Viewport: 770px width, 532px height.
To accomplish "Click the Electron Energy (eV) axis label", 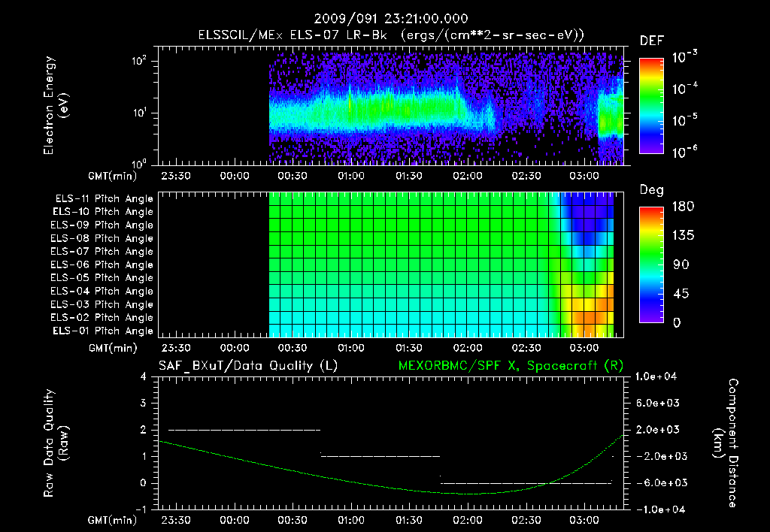I will 56,105.
